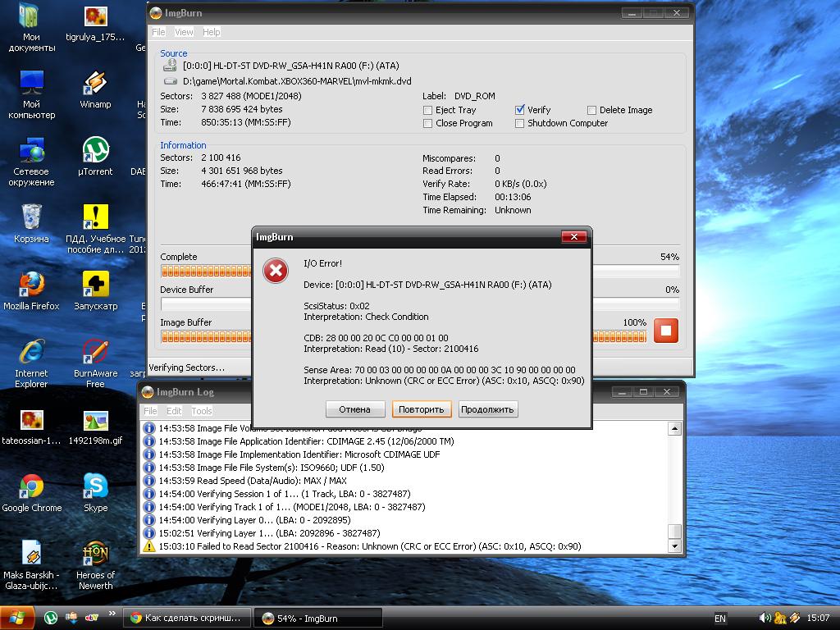Enable the Close Program checkbox
Viewport: 840px width, 630px height.
pyautogui.click(x=427, y=124)
